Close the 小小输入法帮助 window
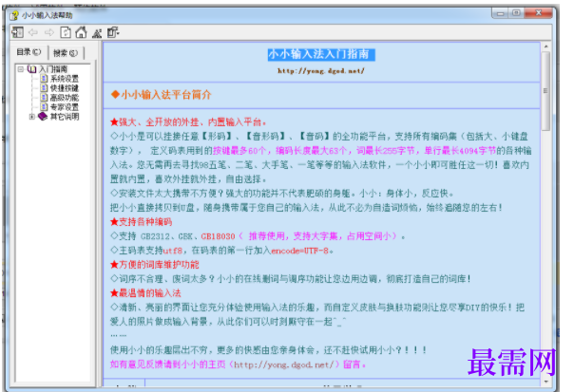 538,13
